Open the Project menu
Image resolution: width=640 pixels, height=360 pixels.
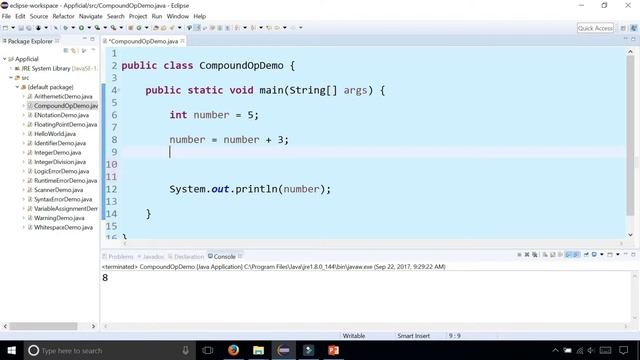[x=138, y=16]
